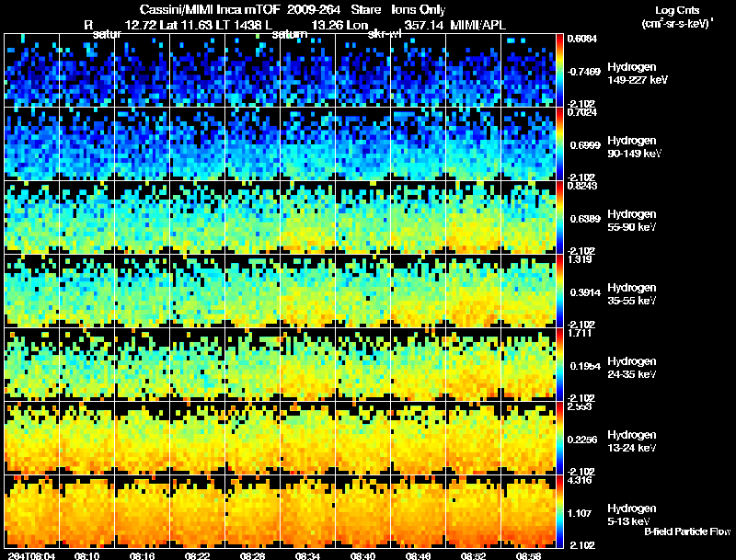The width and height of the screenshot is (736, 560).
Task: Click the Log Cnts legend heading
Action: [677, 10]
